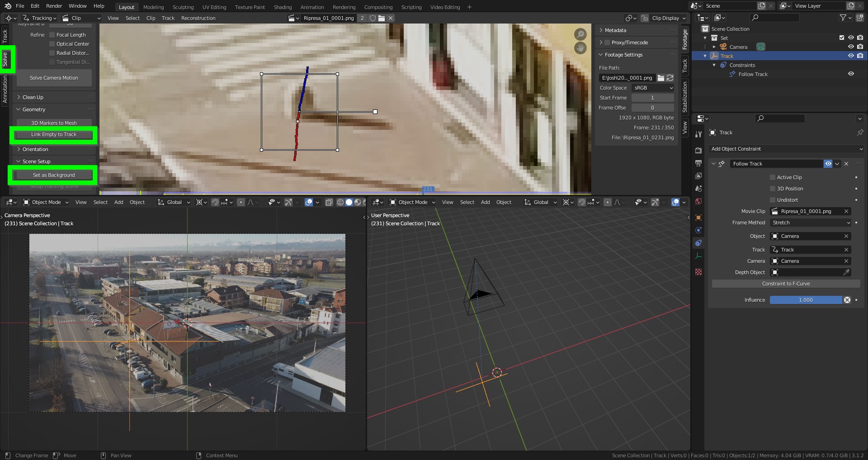Toggle X-ray in Camera Perspective viewport
Screen dimensions: 868x460
(329, 202)
